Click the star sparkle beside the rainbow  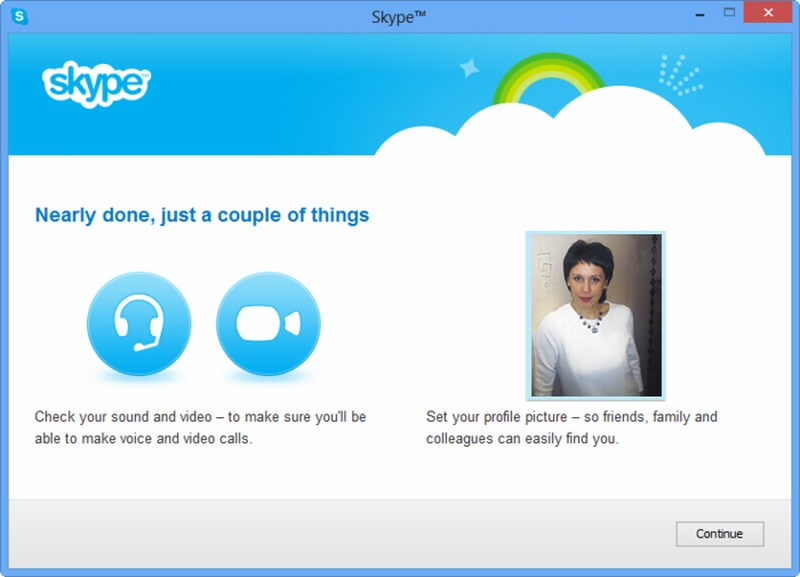[468, 68]
